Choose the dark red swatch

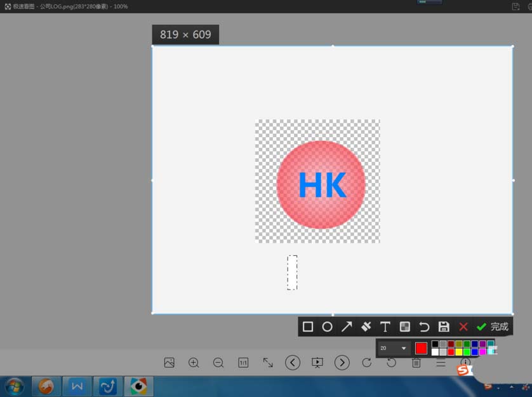click(x=451, y=344)
